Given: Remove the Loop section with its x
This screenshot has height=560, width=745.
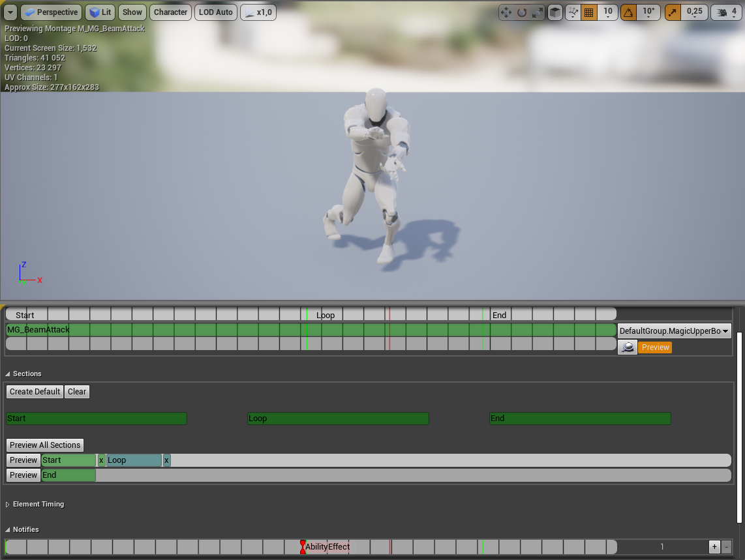Looking at the screenshot, I should (x=166, y=460).
